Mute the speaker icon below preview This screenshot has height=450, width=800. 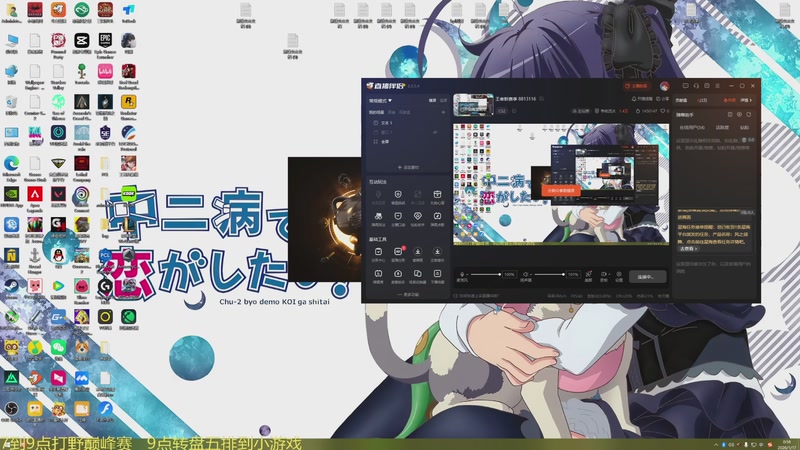click(x=526, y=274)
